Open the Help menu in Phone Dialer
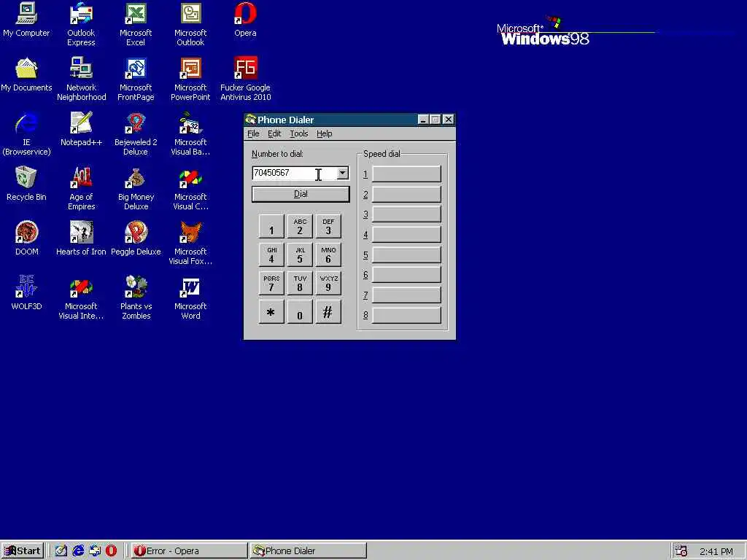This screenshot has height=560, width=747. (x=325, y=134)
